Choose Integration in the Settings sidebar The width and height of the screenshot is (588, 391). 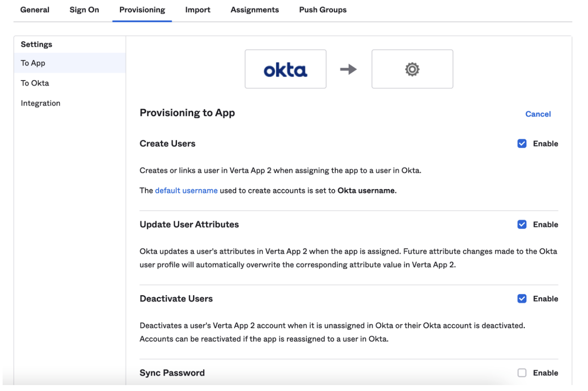point(41,104)
